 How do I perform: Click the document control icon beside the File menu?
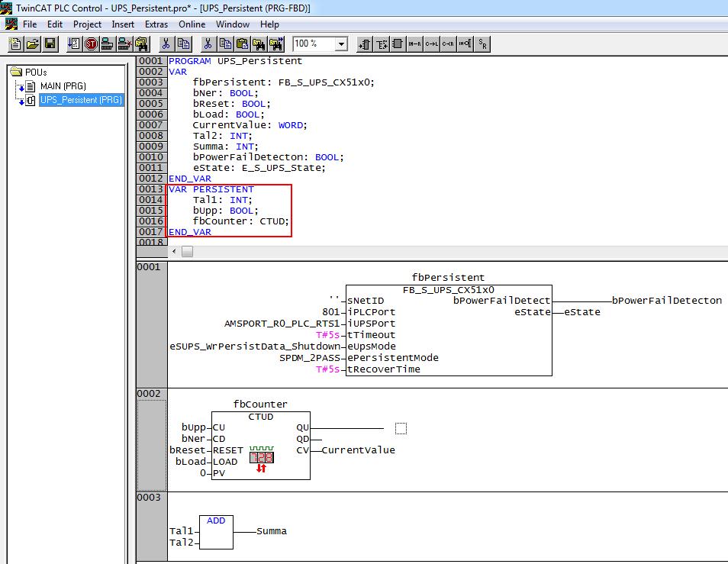click(10, 24)
